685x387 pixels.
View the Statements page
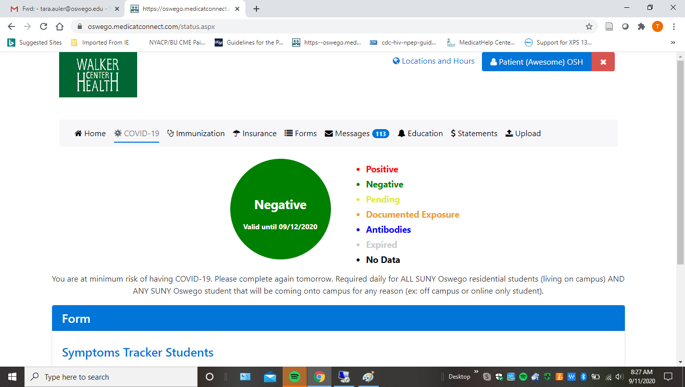[474, 133]
